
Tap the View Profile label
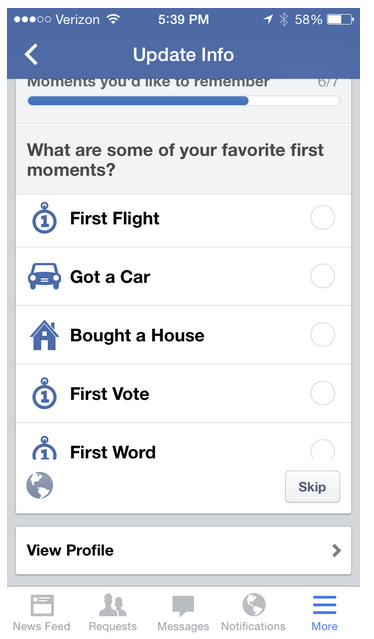70,551
